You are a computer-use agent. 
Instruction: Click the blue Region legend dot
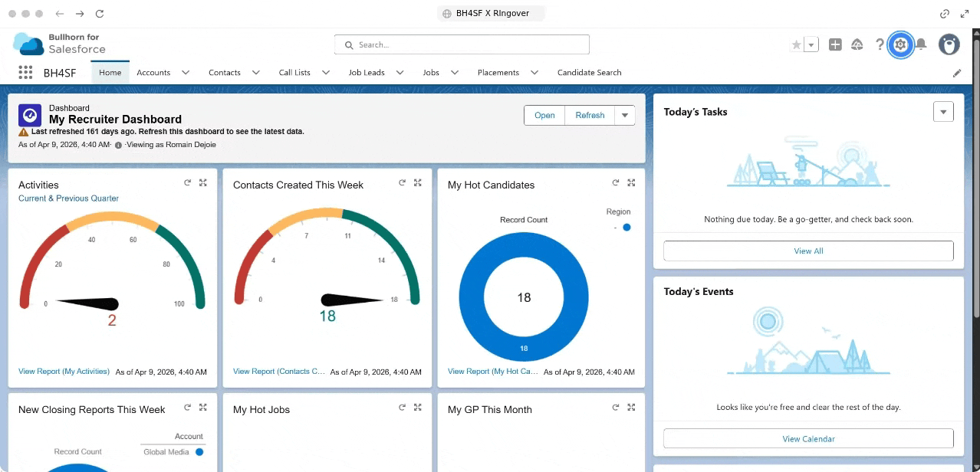pyautogui.click(x=626, y=228)
